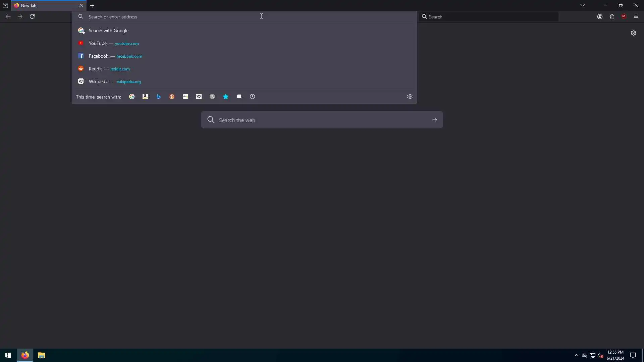
Task: Expand the list all tabs chevron
Action: [x=583, y=5]
